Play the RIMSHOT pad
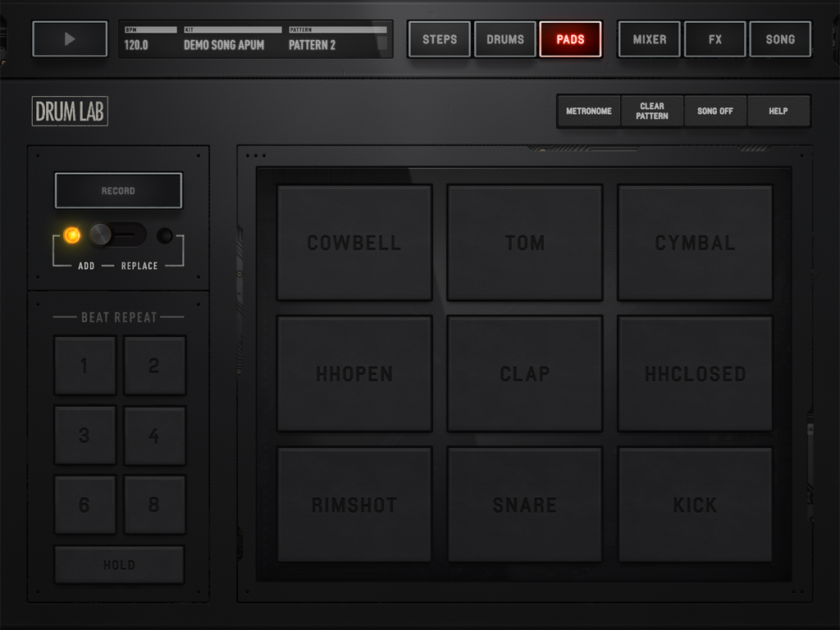The height and width of the screenshot is (630, 840). click(x=354, y=504)
